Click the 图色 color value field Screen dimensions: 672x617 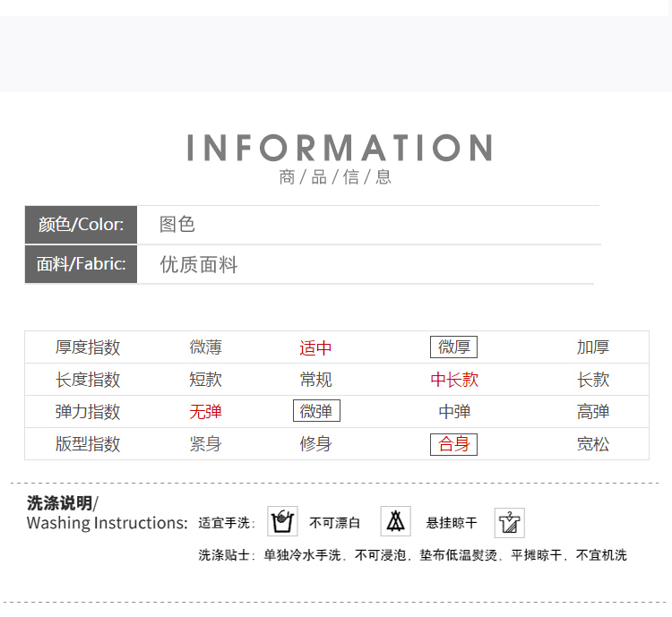[177, 225]
